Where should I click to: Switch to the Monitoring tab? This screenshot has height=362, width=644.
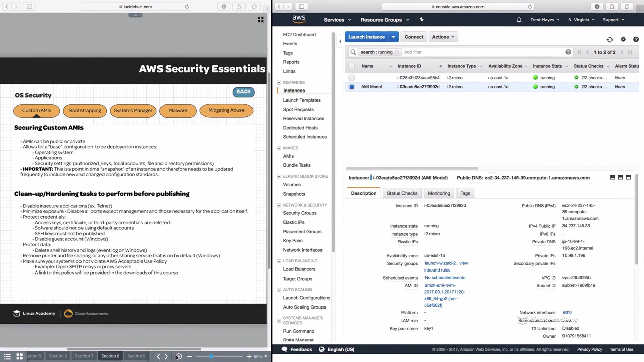point(439,193)
